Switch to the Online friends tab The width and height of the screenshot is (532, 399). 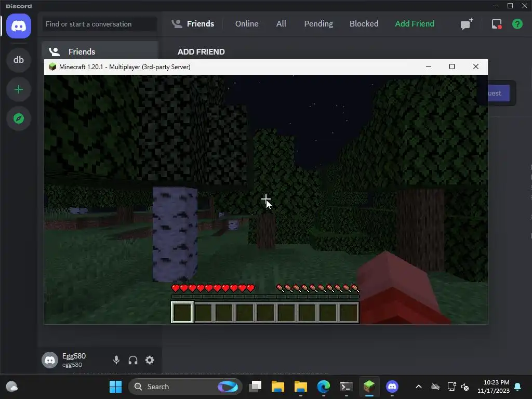247,24
